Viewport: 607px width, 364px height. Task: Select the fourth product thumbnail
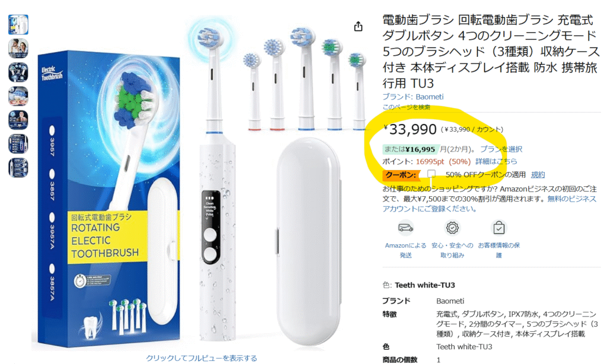point(18,96)
